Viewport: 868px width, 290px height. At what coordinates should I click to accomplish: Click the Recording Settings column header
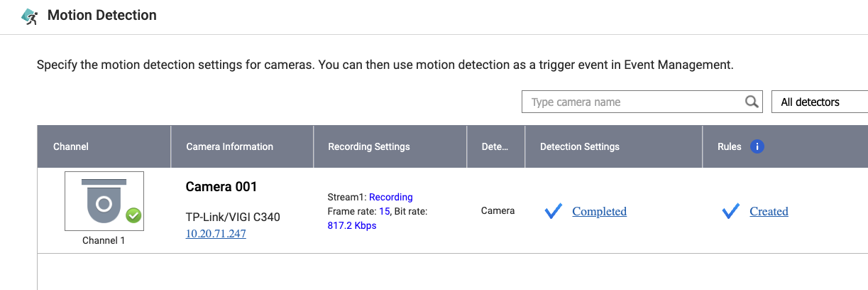pyautogui.click(x=369, y=146)
